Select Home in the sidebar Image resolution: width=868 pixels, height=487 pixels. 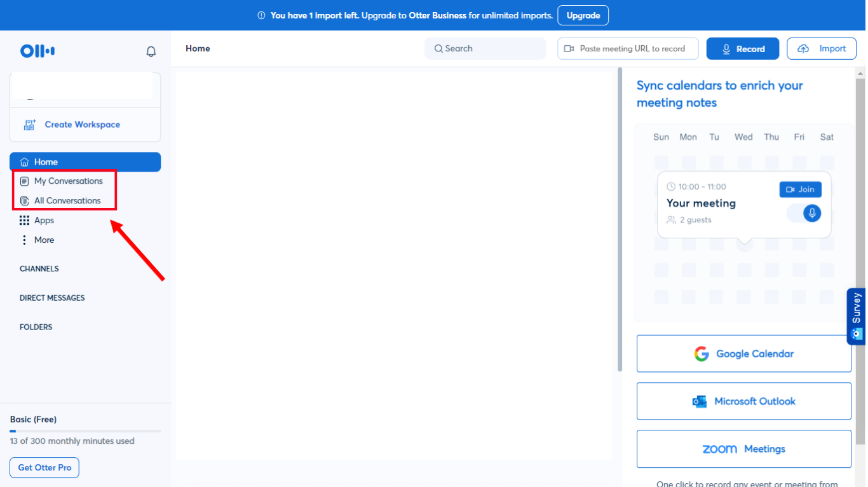tap(85, 162)
